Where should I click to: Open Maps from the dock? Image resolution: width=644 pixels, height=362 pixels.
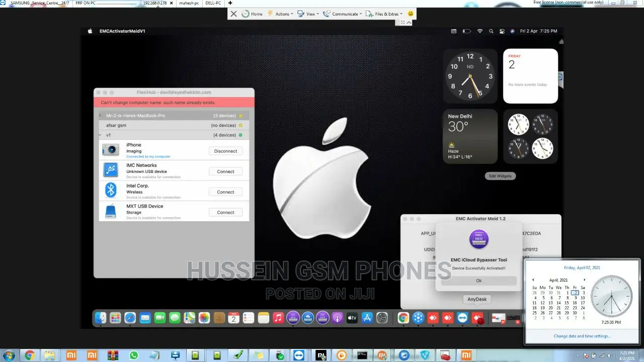[x=189, y=318]
